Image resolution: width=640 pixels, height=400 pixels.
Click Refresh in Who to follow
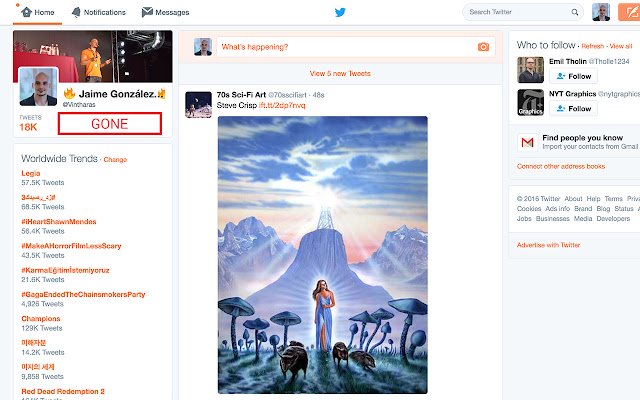tap(593, 46)
